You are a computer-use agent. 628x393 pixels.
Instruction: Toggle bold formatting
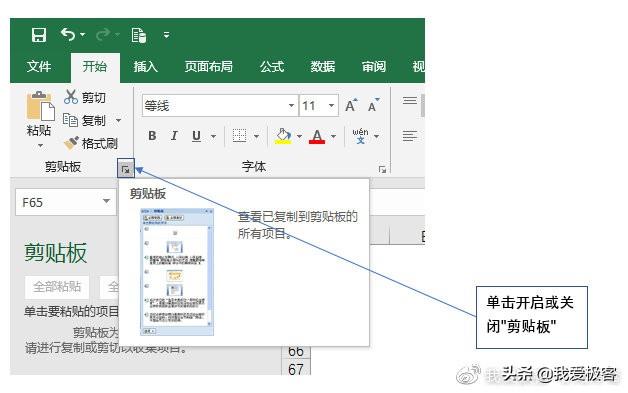tap(152, 136)
